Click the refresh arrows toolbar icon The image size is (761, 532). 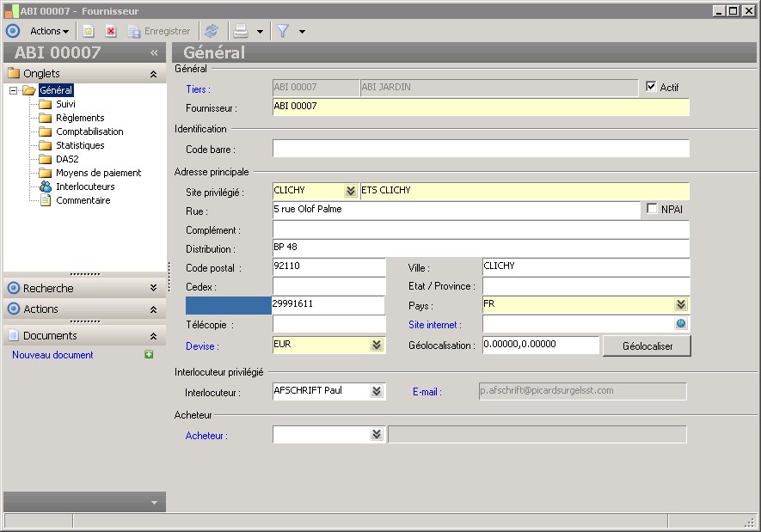pyautogui.click(x=212, y=31)
